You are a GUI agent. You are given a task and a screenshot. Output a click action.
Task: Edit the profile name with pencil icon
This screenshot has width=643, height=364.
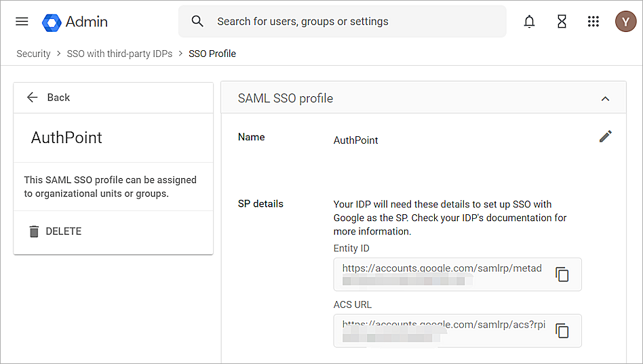coord(605,137)
